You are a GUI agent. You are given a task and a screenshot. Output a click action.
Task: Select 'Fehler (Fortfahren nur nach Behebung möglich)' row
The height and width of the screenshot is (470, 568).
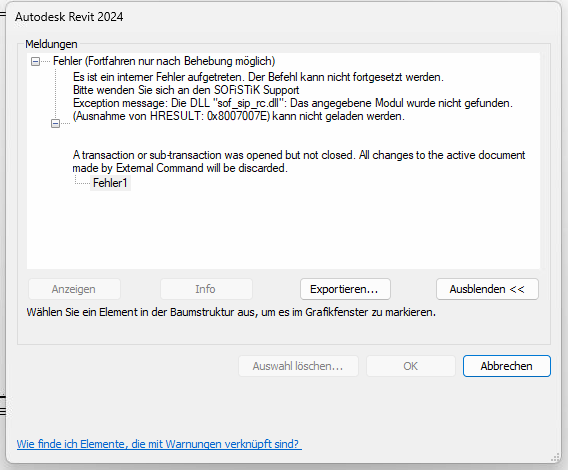(x=164, y=61)
